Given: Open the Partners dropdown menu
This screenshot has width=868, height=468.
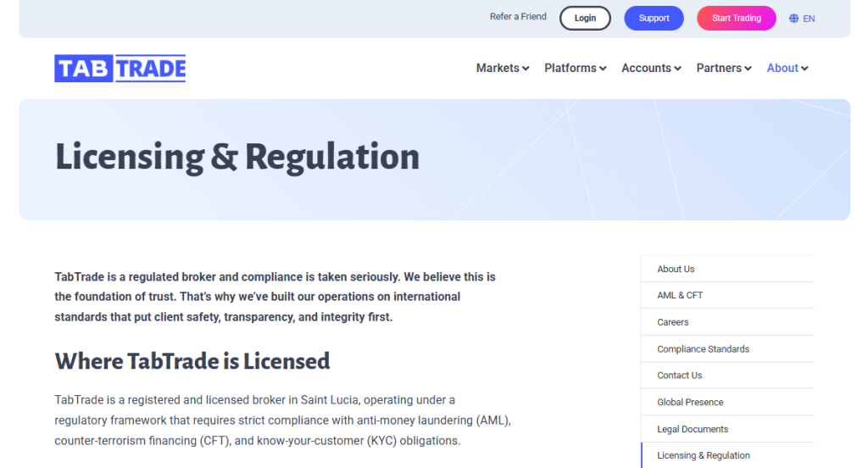Looking at the screenshot, I should (x=724, y=69).
